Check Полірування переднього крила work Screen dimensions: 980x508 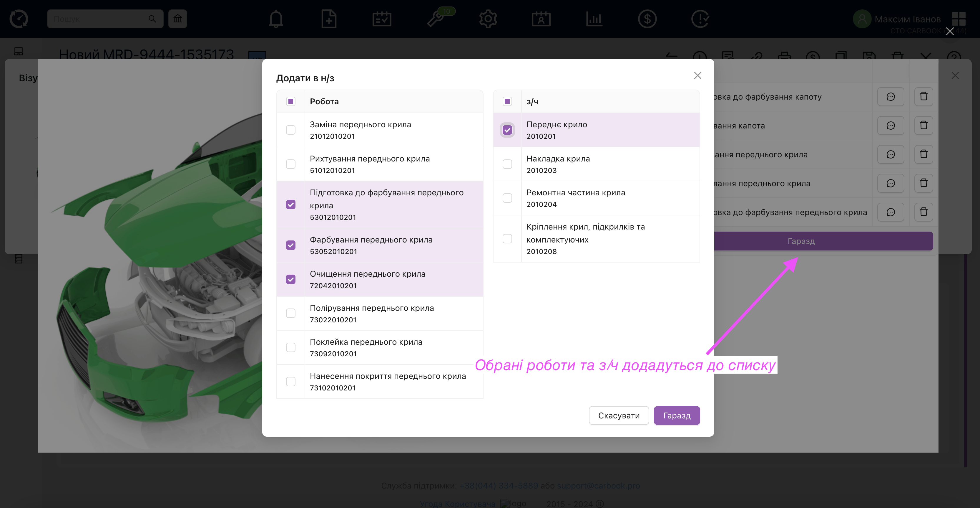click(x=291, y=314)
